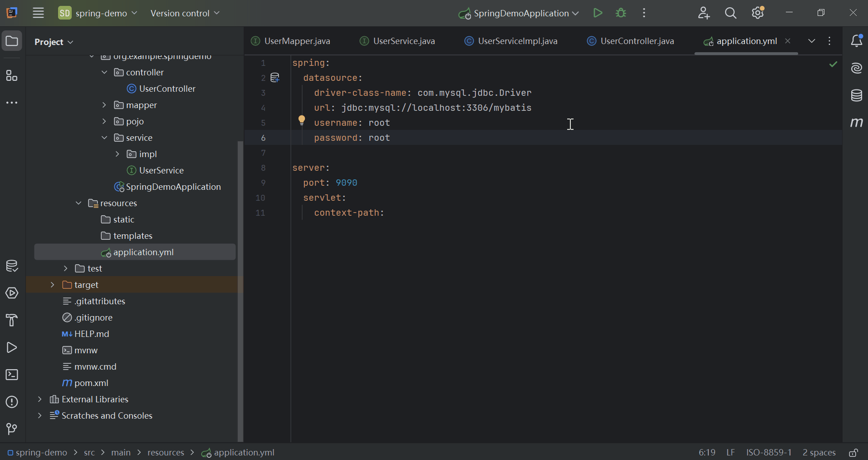Open the Structure tool window

[x=12, y=75]
